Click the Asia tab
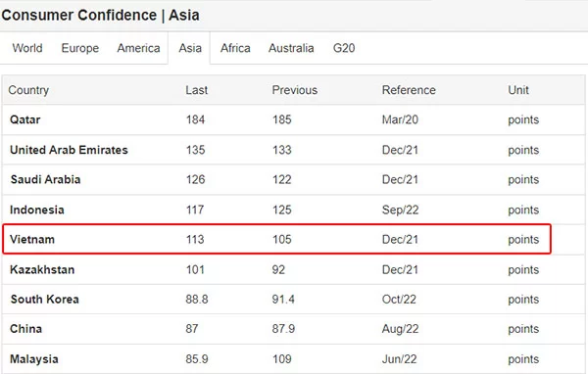Viewport: 588px width, 374px height. point(190,48)
